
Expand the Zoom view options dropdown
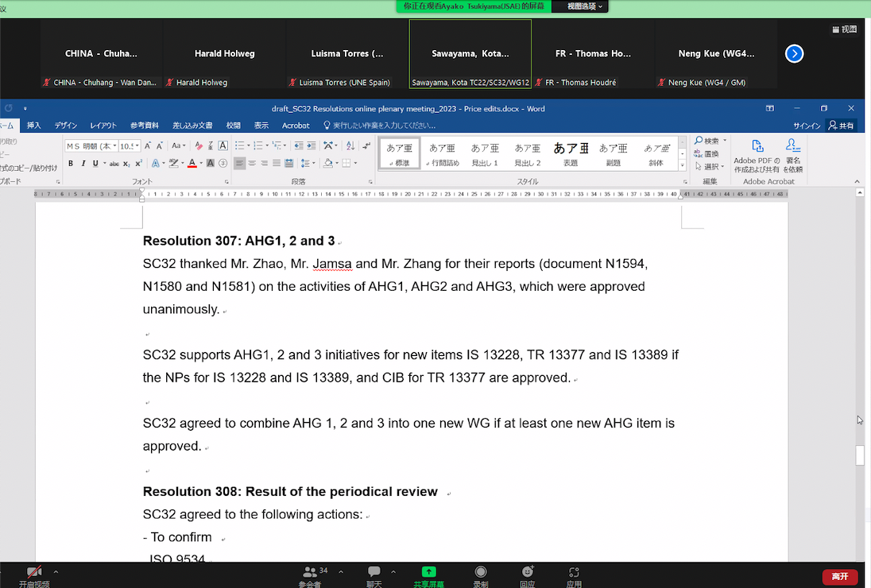[585, 6]
